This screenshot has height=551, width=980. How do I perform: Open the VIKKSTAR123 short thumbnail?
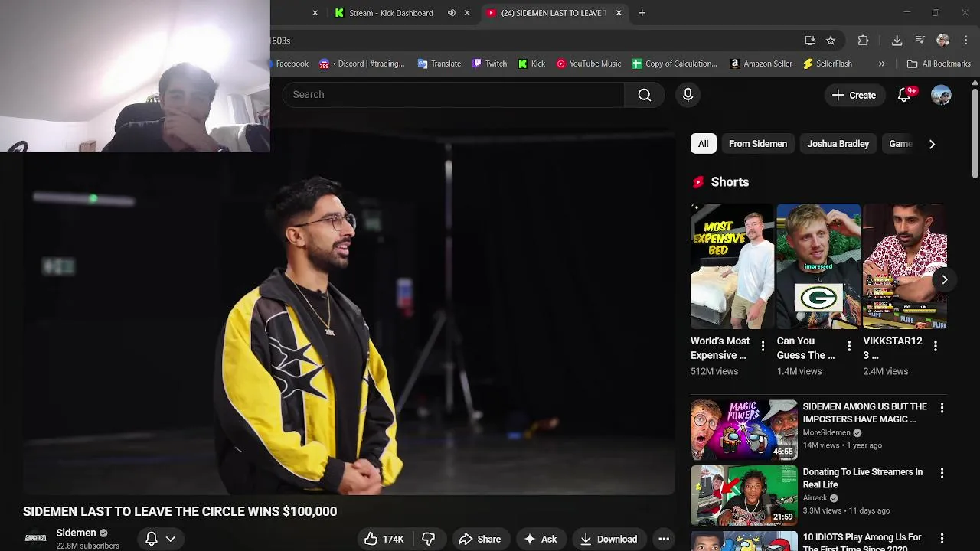[905, 266]
